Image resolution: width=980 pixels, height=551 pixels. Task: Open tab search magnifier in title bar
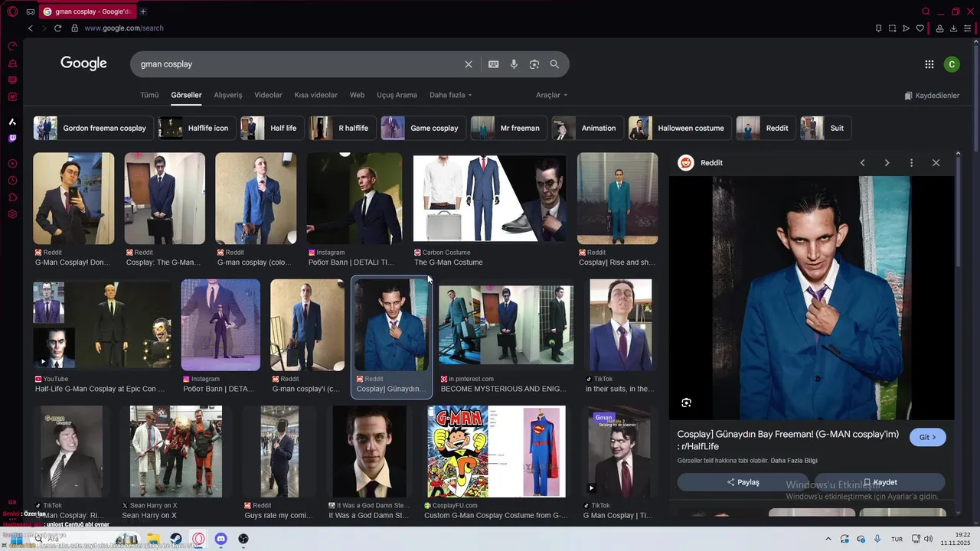tap(926, 11)
